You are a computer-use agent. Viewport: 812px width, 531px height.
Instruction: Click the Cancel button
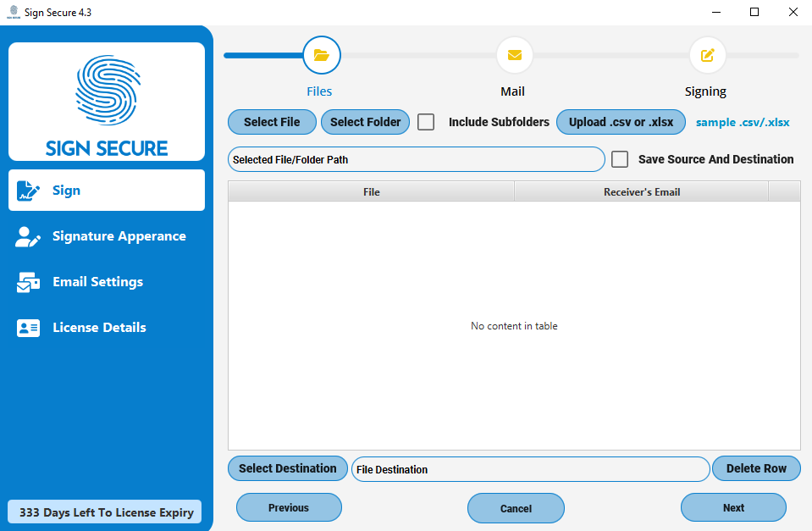click(516, 508)
